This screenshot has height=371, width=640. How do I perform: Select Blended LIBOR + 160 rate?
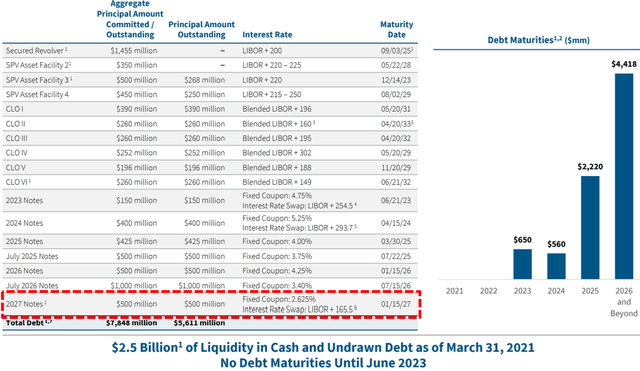point(279,124)
